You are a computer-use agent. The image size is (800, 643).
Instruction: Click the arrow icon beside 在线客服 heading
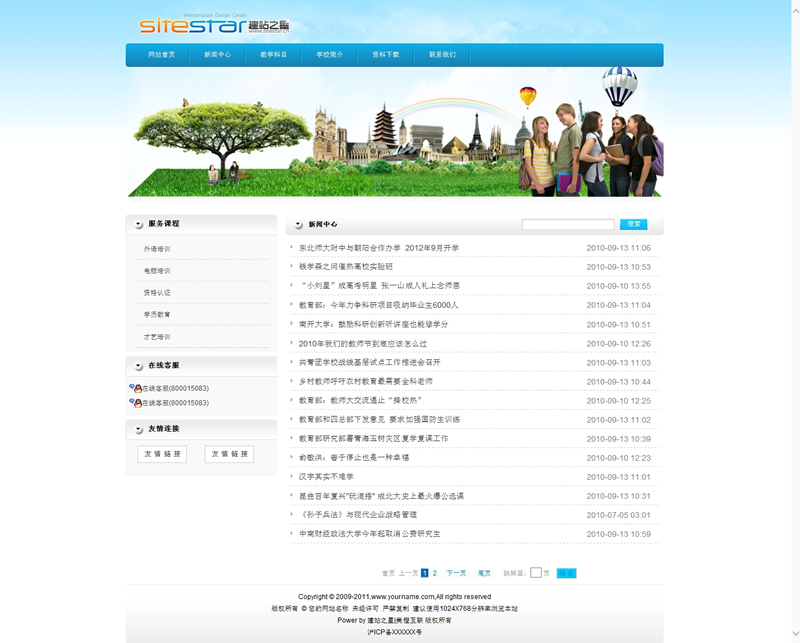[x=138, y=366]
